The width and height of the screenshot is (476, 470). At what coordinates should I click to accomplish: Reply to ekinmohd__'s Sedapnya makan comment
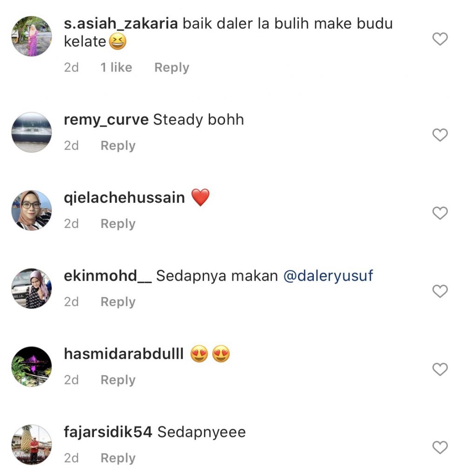click(118, 302)
